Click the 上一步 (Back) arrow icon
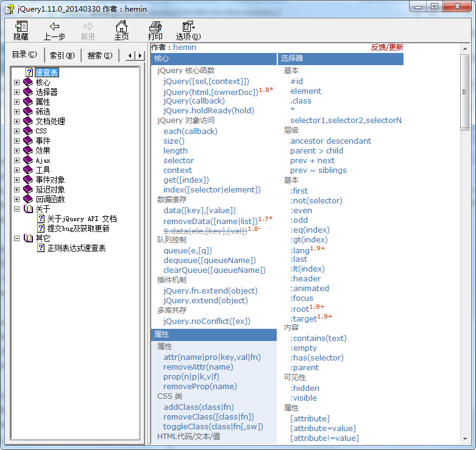 click(x=54, y=26)
